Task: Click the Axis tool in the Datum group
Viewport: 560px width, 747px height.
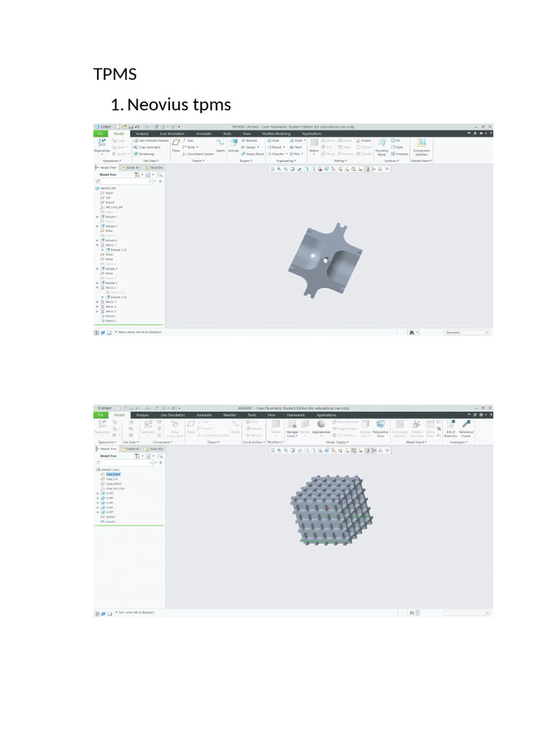Action: click(188, 141)
